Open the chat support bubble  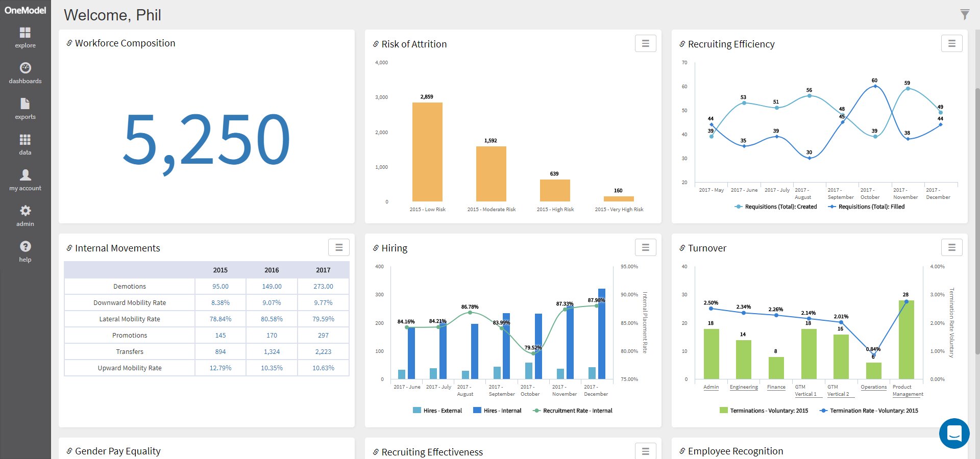[x=954, y=433]
